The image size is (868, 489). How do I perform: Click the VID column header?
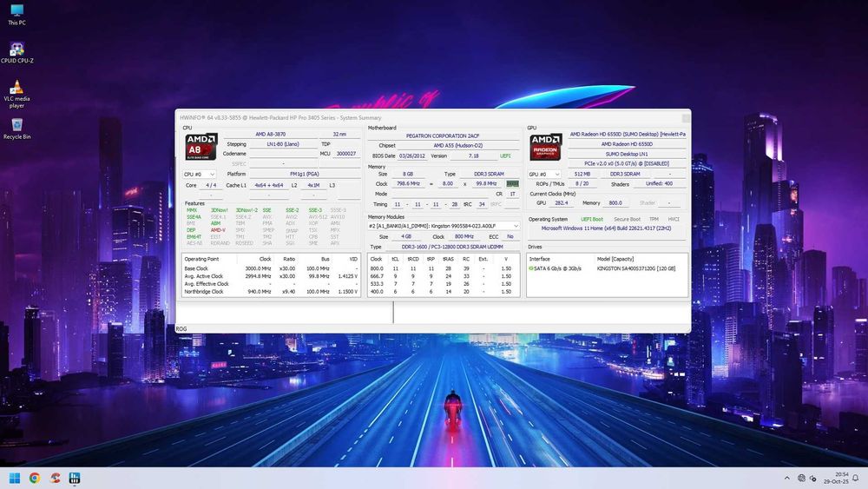(353, 259)
